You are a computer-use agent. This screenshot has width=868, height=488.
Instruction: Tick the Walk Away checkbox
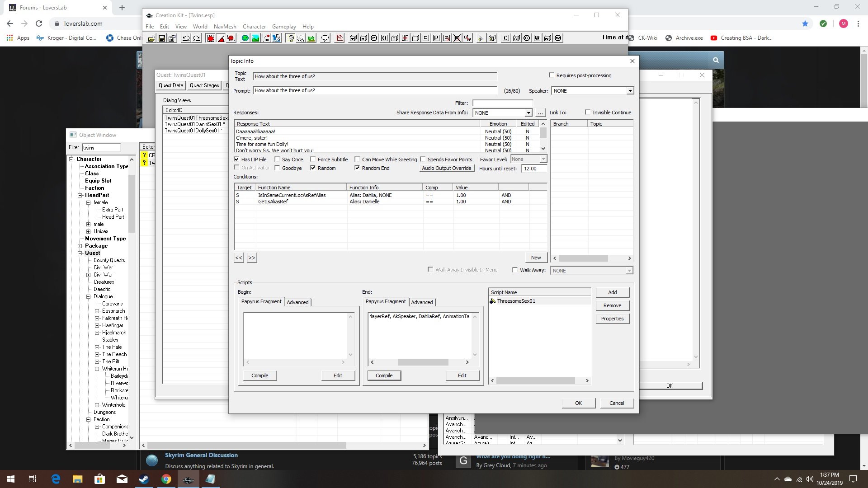click(x=515, y=270)
